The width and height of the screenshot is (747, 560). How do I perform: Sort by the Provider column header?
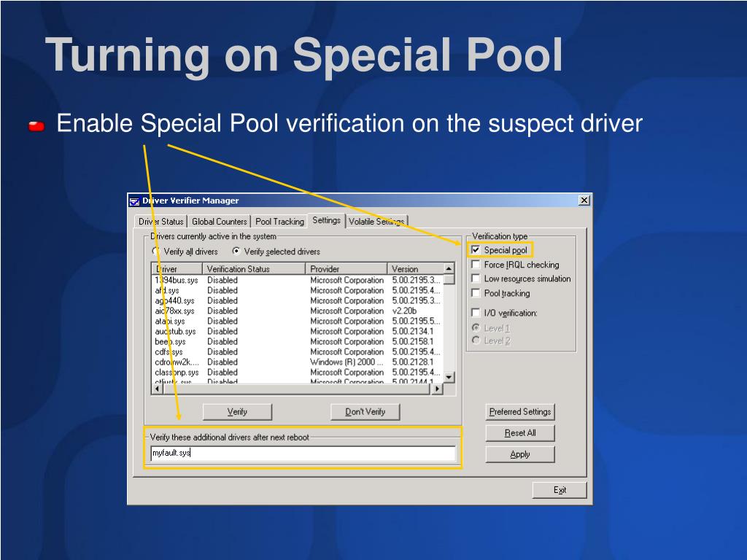pos(346,268)
